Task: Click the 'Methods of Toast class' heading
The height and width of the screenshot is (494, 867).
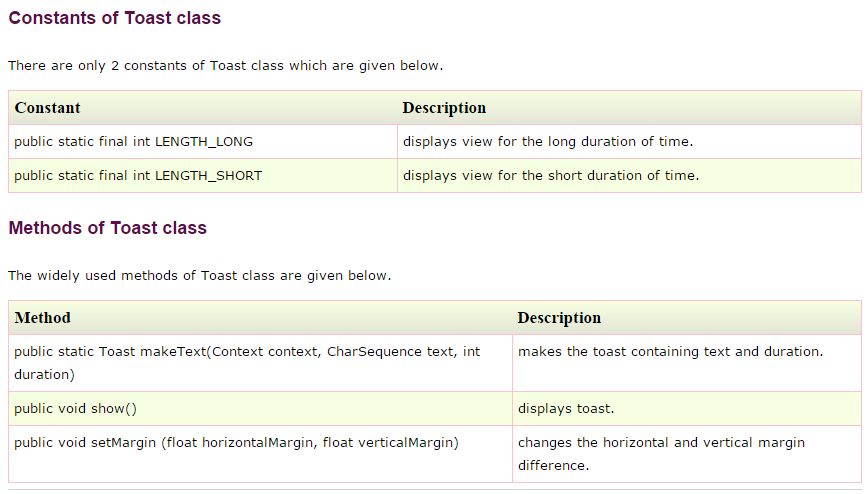Action: coord(108,228)
